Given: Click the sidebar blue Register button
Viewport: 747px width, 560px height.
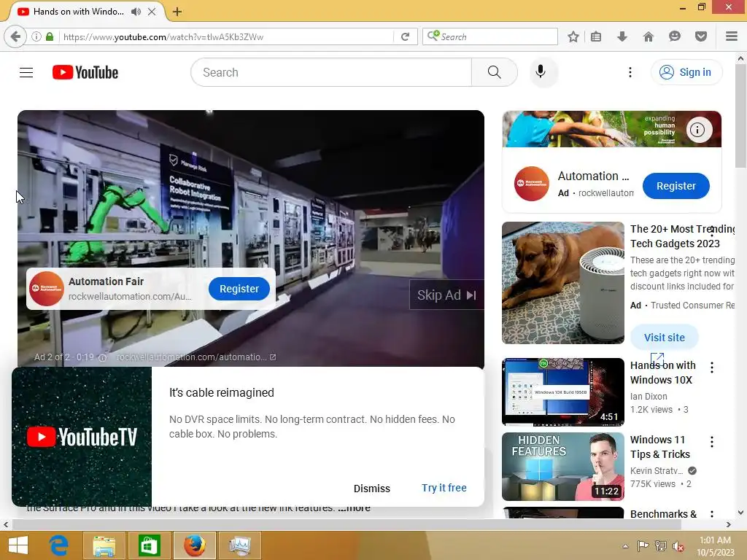Looking at the screenshot, I should (676, 186).
